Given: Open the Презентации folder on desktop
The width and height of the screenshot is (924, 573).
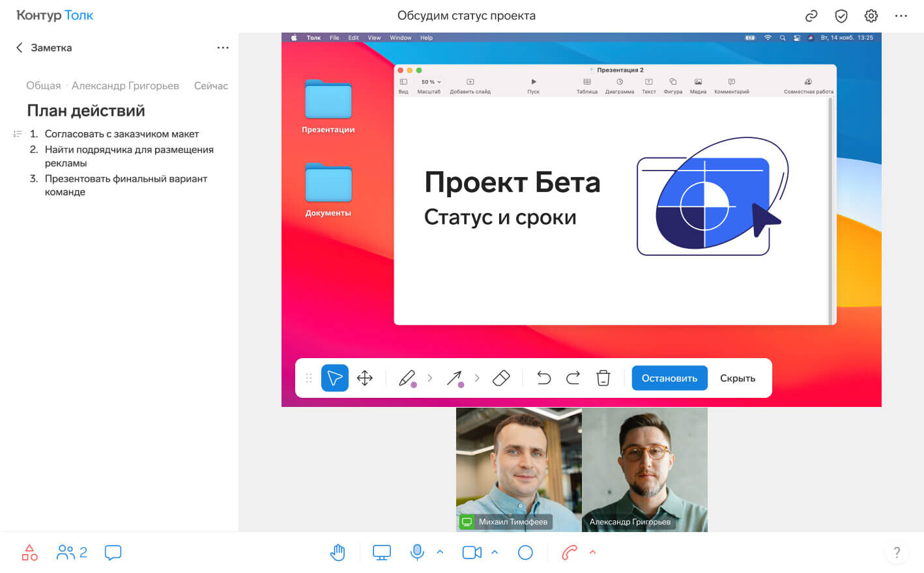Looking at the screenshot, I should pyautogui.click(x=328, y=107).
